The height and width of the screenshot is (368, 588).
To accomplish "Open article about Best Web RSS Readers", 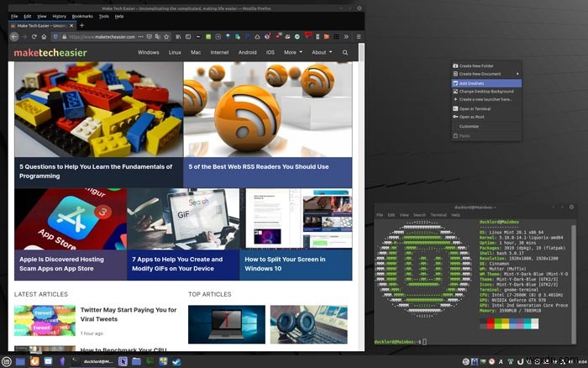I will [259, 167].
